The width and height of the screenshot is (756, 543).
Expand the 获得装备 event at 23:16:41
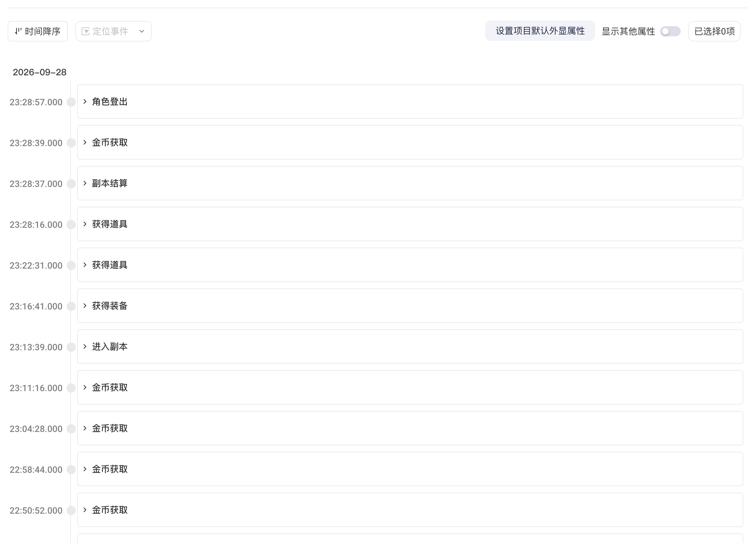pyautogui.click(x=85, y=306)
